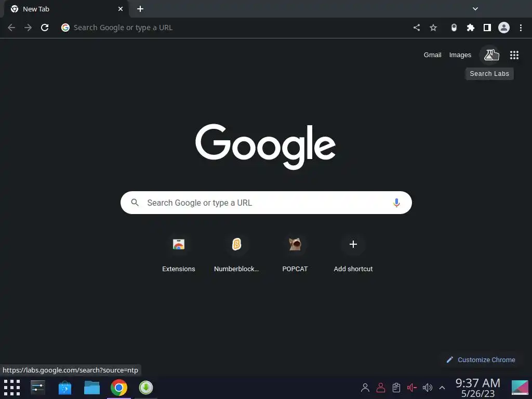Screen dimensions: 532x399
Task: Bookmark this tab with star icon
Action: pyautogui.click(x=433, y=28)
